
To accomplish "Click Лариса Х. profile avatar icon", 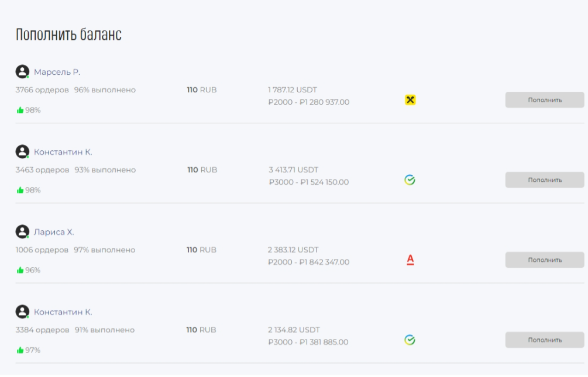I will pyautogui.click(x=22, y=232).
